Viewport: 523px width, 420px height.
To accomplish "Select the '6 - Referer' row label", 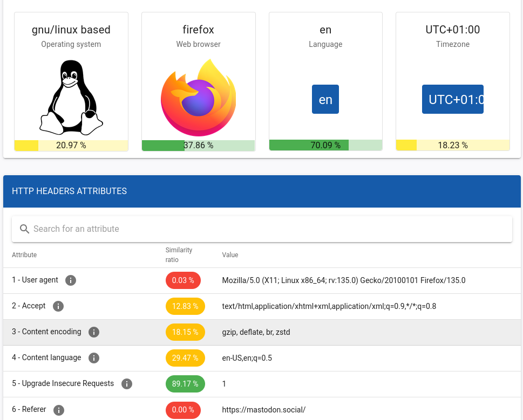I will coord(29,409).
